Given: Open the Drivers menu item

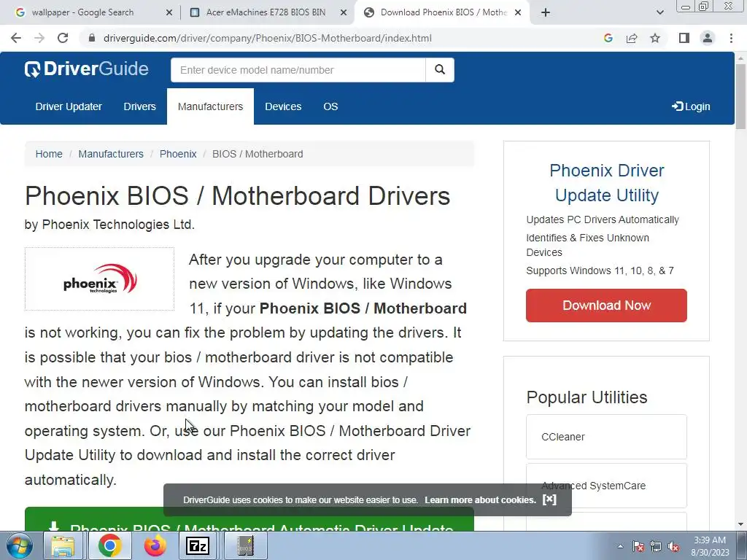Looking at the screenshot, I should point(139,106).
